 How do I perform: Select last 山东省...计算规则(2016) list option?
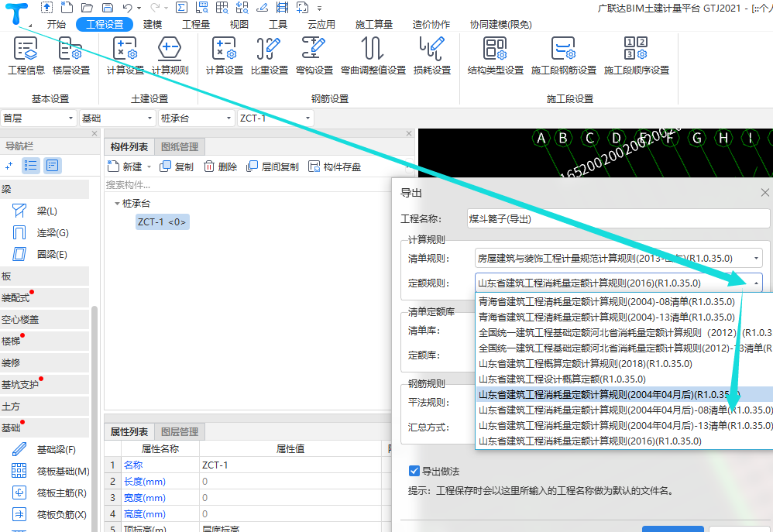tap(624, 441)
